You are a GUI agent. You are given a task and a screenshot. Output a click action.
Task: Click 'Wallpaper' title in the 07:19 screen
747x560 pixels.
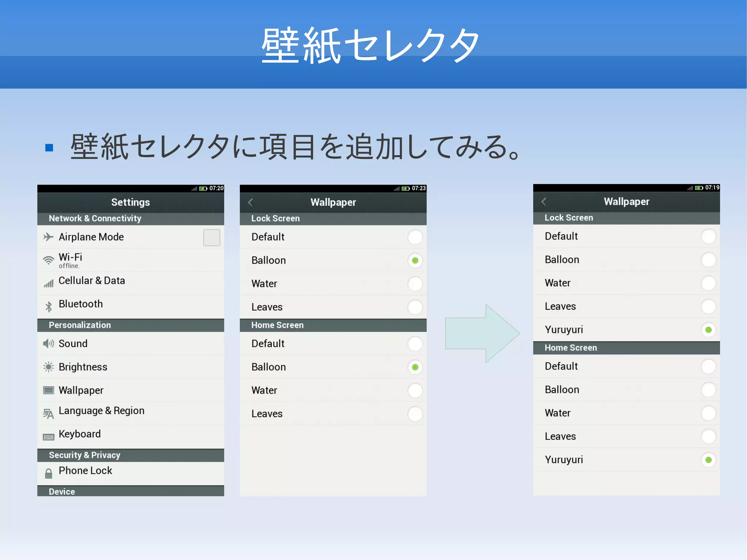tap(627, 202)
